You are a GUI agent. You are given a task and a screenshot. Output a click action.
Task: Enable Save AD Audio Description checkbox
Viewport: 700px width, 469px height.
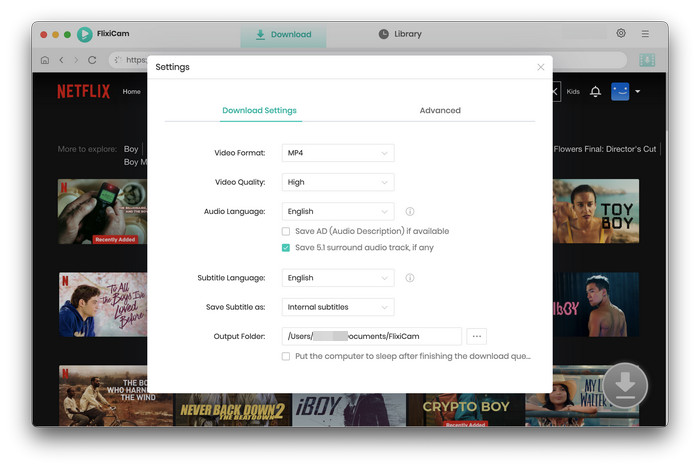[286, 231]
